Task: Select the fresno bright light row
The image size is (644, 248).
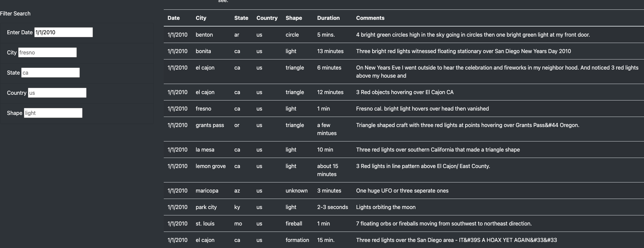Action: point(302,109)
